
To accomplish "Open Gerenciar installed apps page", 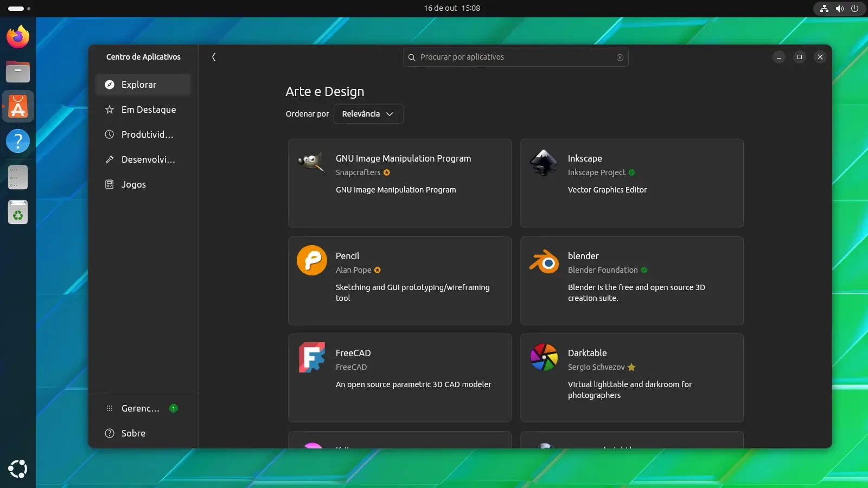I will click(143, 408).
